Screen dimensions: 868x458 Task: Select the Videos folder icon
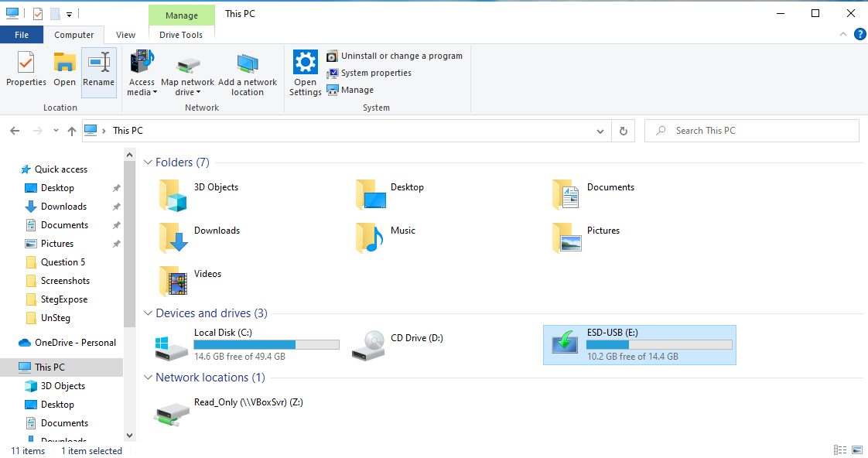coord(173,282)
